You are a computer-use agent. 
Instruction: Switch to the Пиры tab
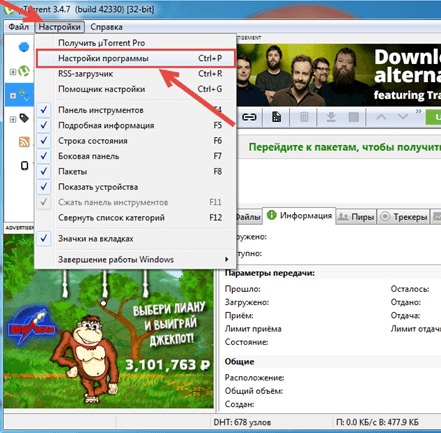click(x=356, y=217)
